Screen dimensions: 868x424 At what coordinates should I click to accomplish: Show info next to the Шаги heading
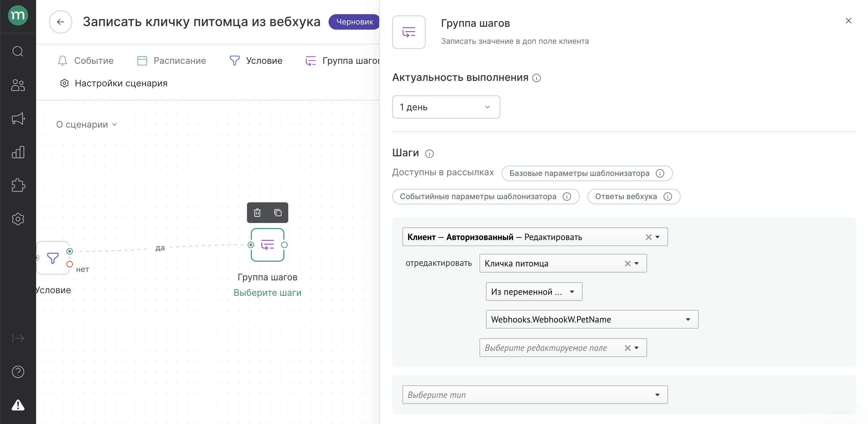[x=429, y=154]
